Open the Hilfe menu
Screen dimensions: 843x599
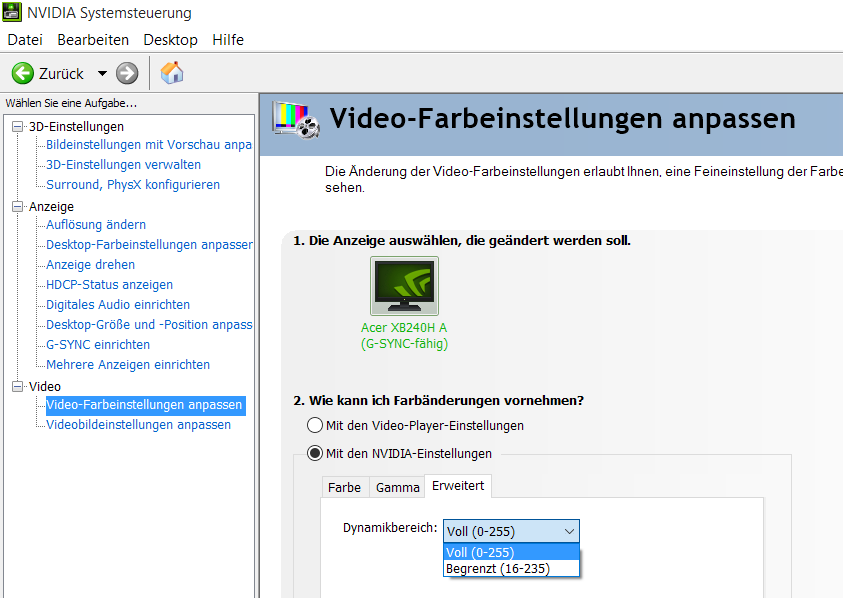[x=228, y=40]
